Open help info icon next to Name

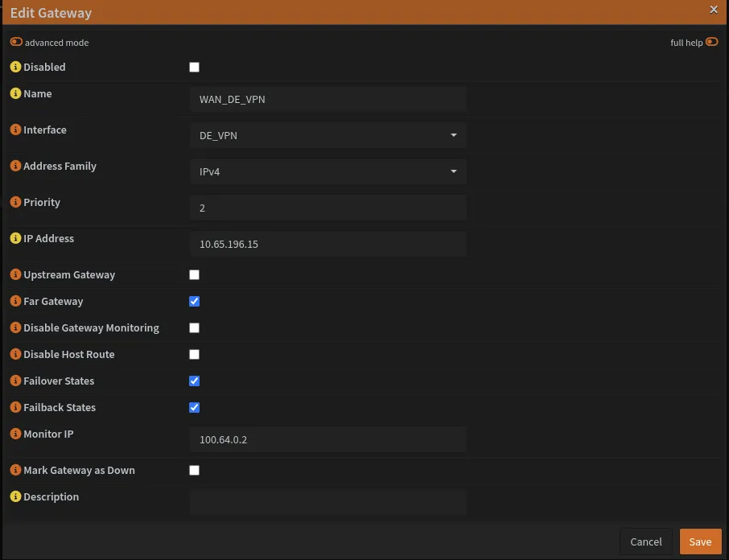coord(15,93)
